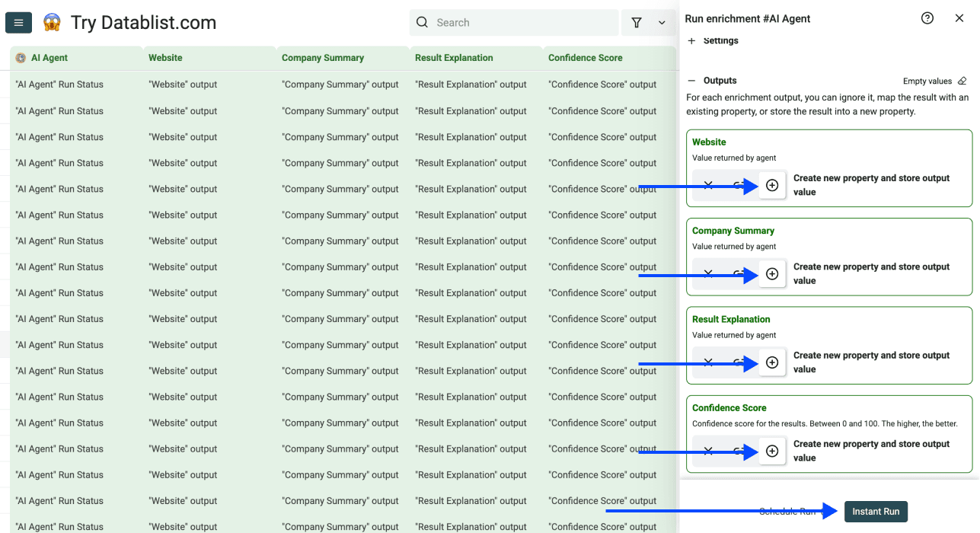Screen dimensions: 980x533
Task: Click the search magnifier icon
Action: click(422, 22)
